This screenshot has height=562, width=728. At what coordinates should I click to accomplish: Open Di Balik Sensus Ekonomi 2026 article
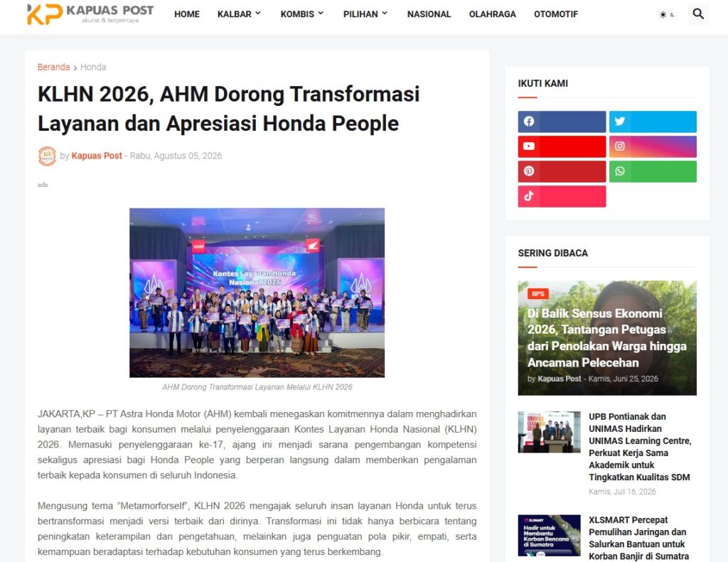coord(607,338)
